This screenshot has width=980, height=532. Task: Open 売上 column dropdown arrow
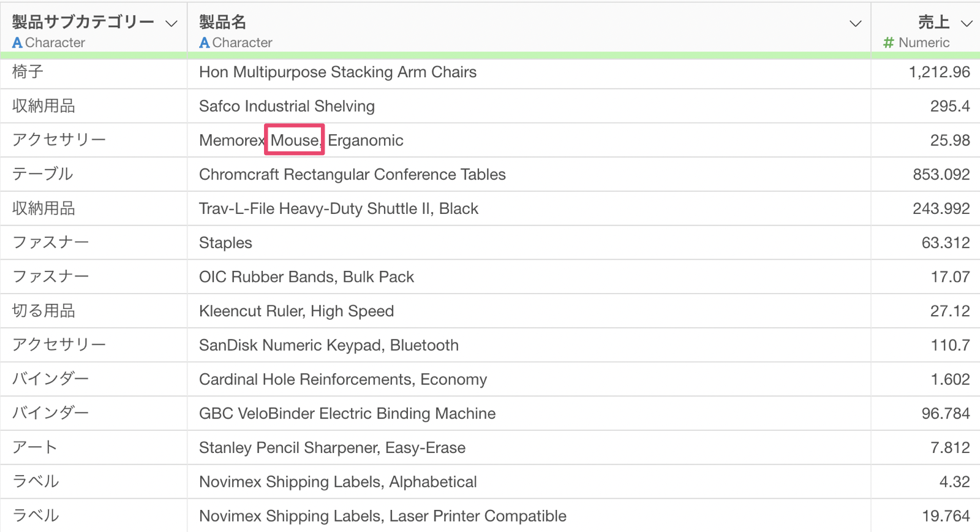[x=967, y=24]
